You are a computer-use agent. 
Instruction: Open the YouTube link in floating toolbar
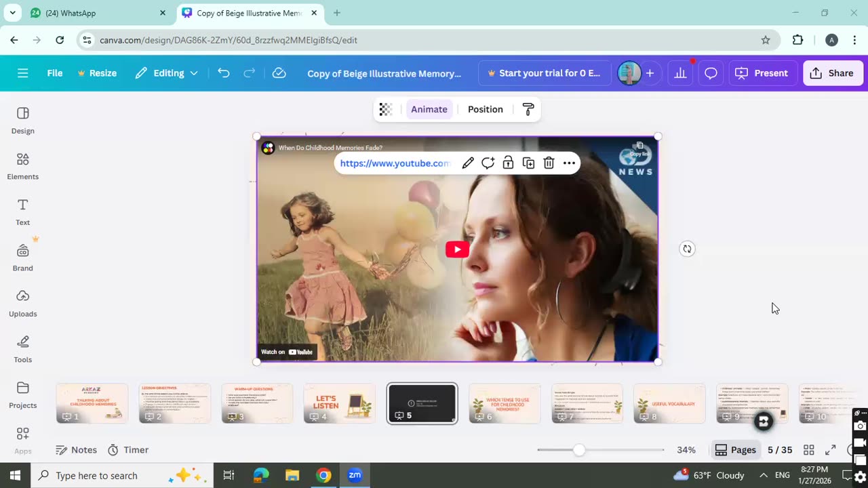pyautogui.click(x=395, y=163)
